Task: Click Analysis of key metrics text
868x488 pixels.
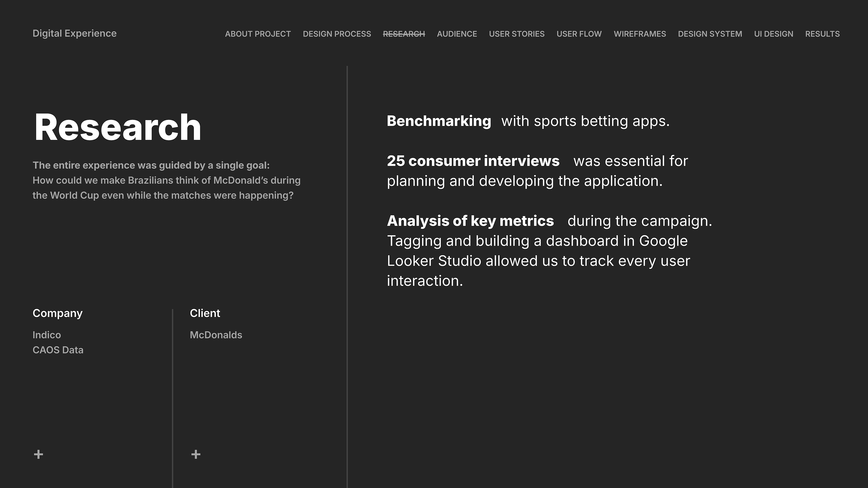Action: [470, 221]
